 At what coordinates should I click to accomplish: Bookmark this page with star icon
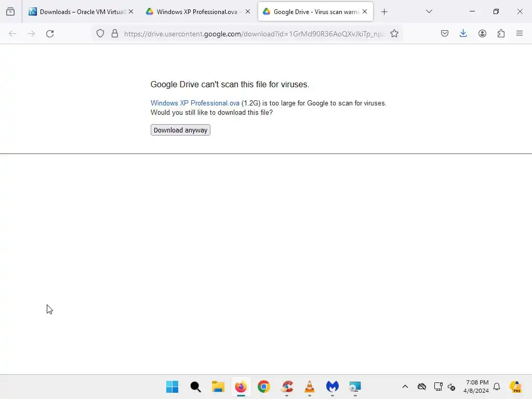coord(394,34)
